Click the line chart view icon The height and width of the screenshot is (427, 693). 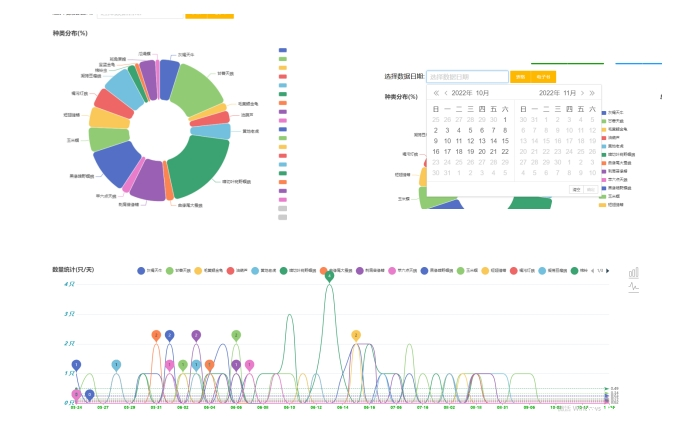pos(633,287)
